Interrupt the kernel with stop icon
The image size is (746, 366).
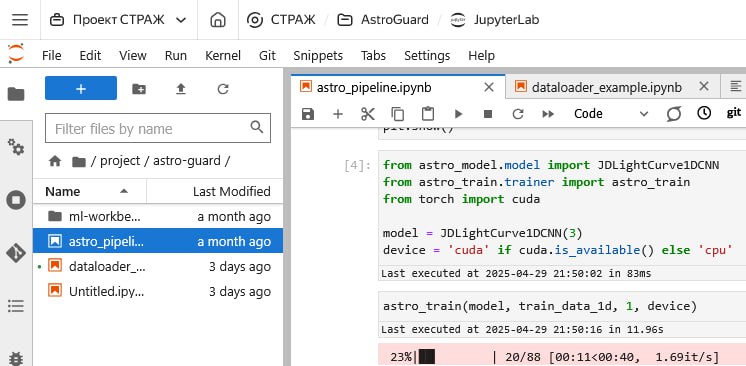click(x=488, y=114)
